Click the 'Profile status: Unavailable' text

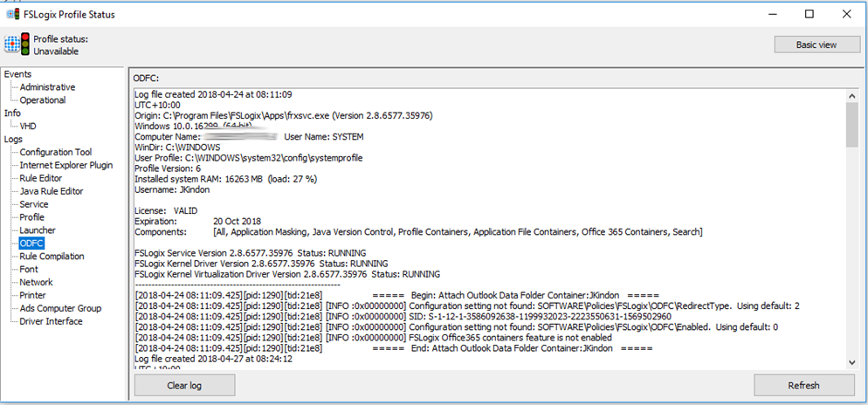tap(60, 45)
